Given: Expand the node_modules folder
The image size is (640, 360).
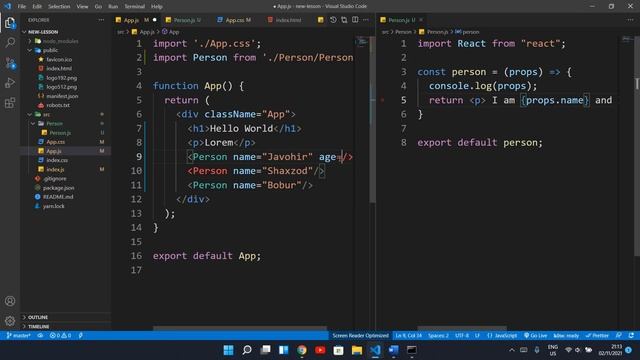Looking at the screenshot, I should [x=60, y=41].
